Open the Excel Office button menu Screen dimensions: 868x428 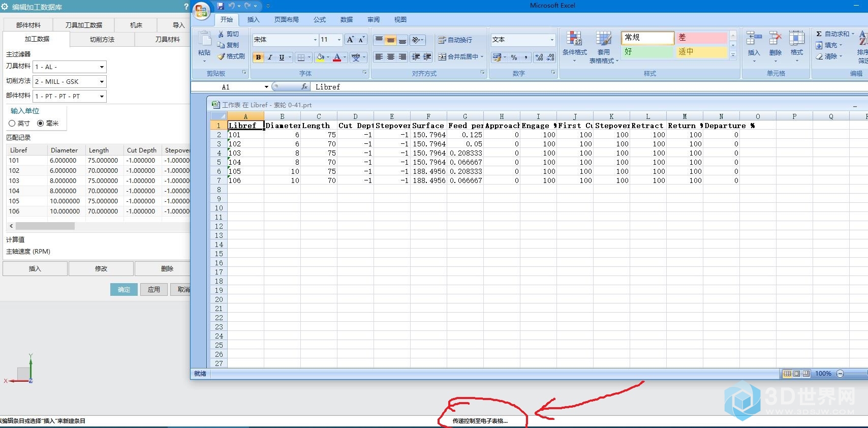201,11
